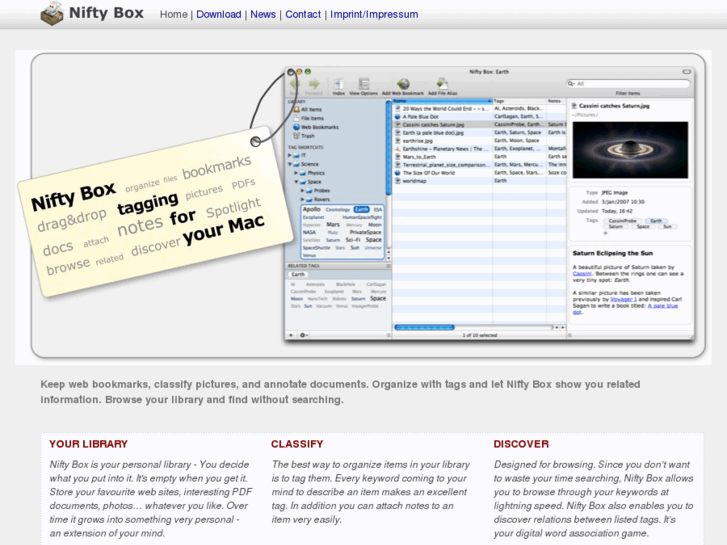The width and height of the screenshot is (727, 545).
Task: Open the Imprint/Impressum link
Action: pyautogui.click(x=374, y=14)
